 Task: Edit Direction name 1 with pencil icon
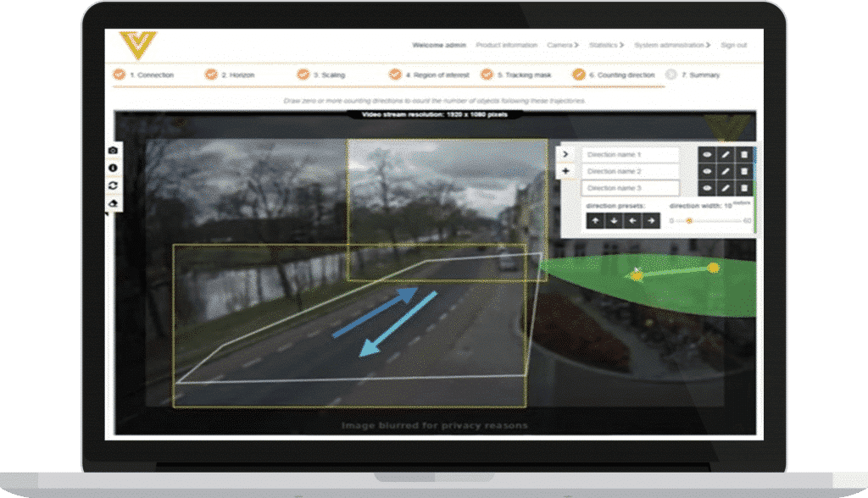point(726,155)
